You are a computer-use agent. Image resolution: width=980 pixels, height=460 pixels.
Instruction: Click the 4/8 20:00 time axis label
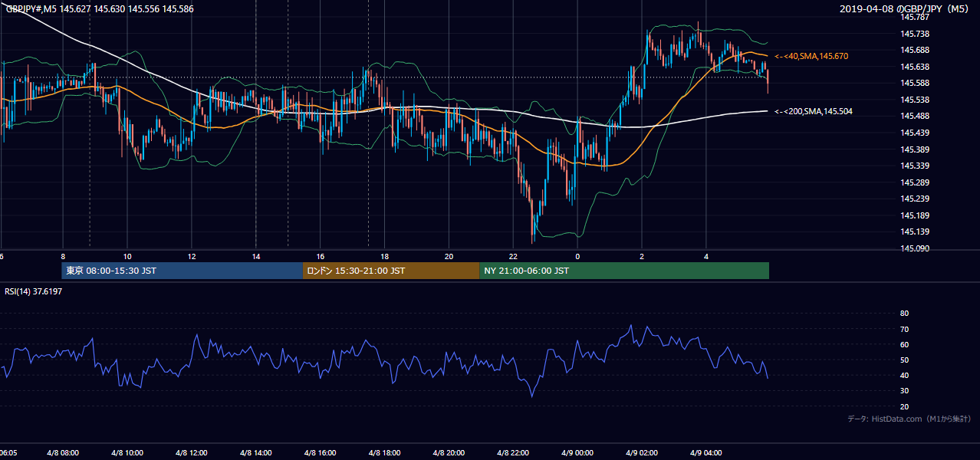click(x=449, y=453)
